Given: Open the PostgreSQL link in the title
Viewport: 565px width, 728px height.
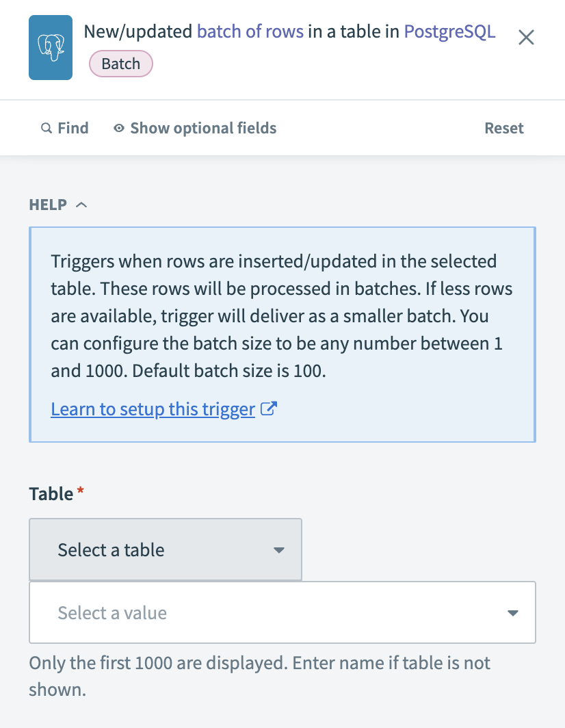Looking at the screenshot, I should [449, 31].
